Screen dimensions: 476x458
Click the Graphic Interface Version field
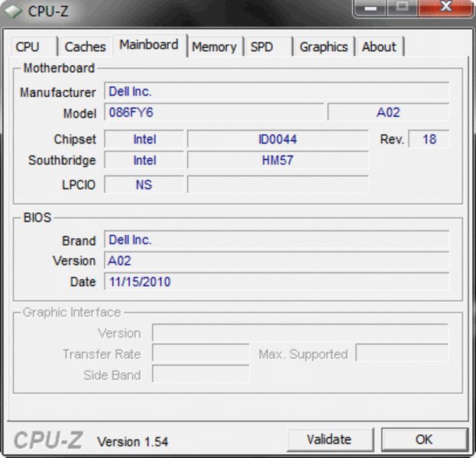click(x=300, y=333)
